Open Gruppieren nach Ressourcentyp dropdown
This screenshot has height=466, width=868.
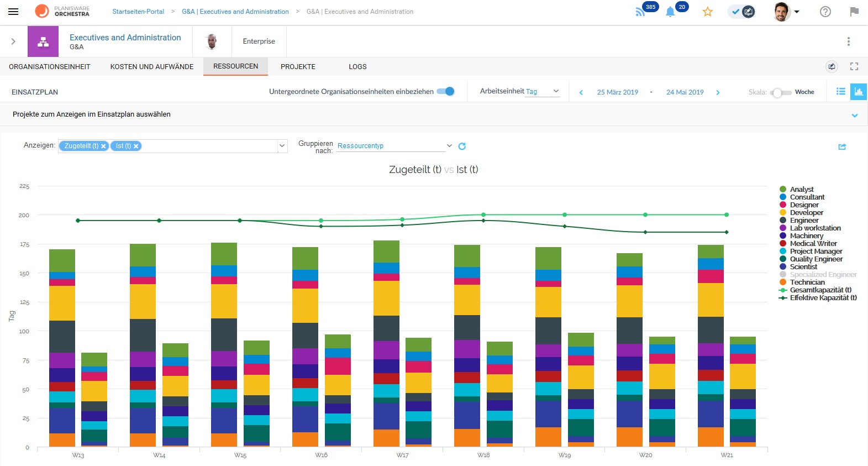pyautogui.click(x=394, y=146)
